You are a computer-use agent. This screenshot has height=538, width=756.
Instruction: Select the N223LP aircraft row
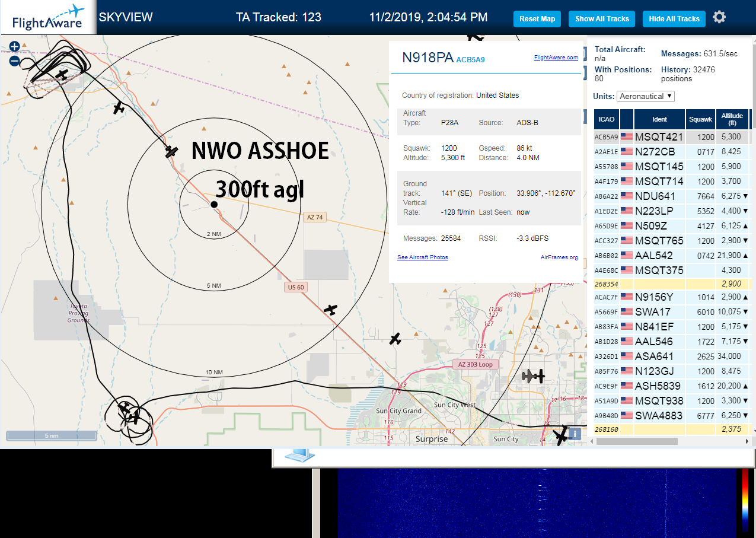(672, 211)
